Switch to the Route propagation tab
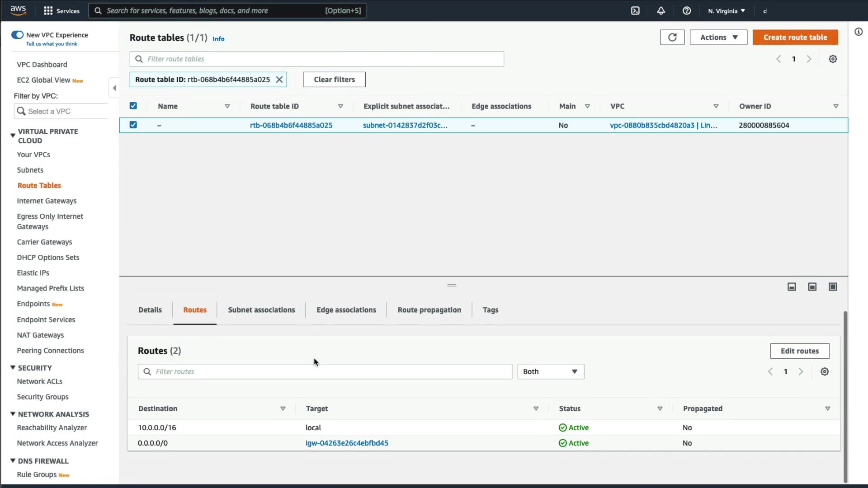Screen dimensions: 868x488 click(429, 310)
